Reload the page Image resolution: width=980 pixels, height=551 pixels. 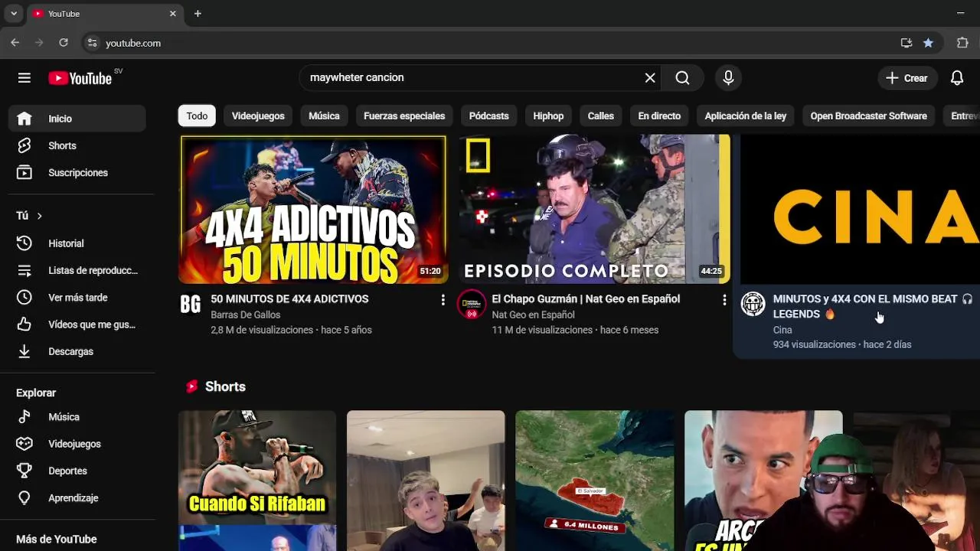click(x=64, y=43)
